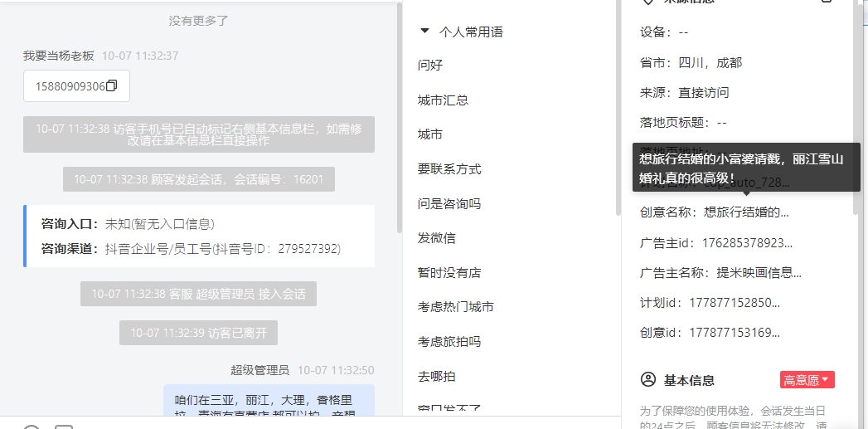Screen dimensions: 868x429
Task: Select the 考虑热门城市 quick phrase
Action: tap(456, 307)
